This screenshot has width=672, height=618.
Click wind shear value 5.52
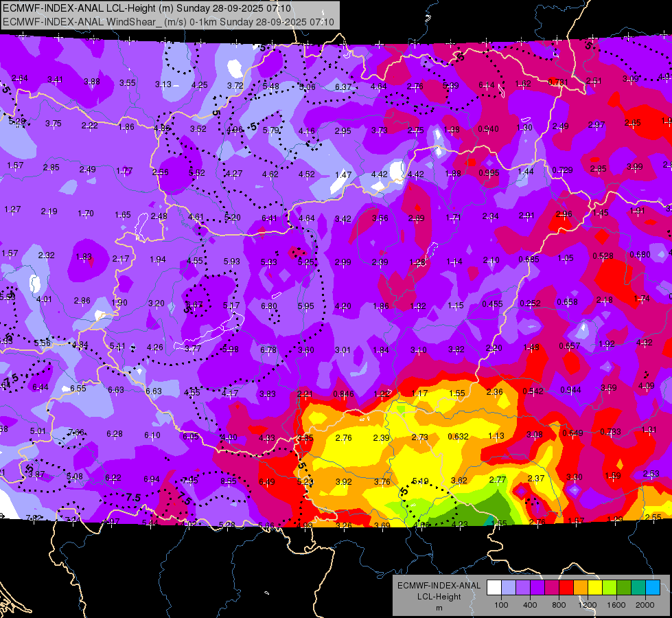(197, 173)
